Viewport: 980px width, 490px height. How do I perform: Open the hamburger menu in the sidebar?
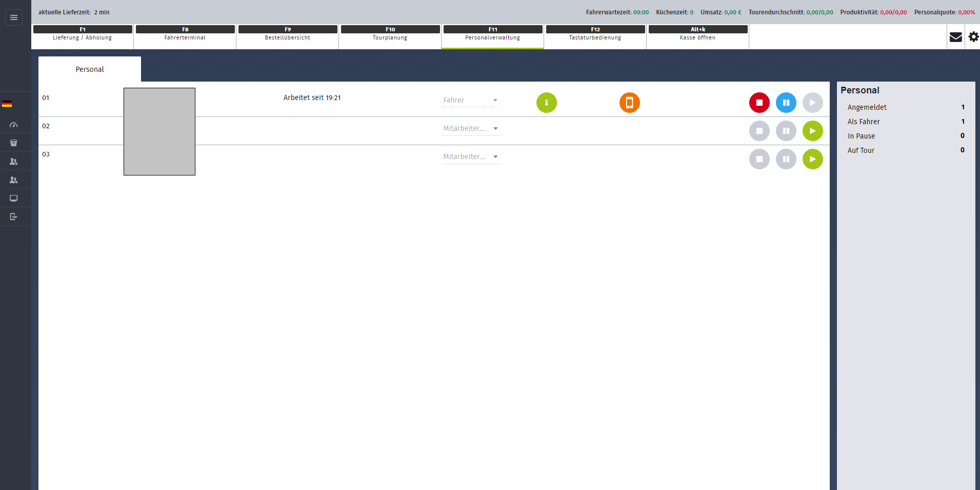pos(14,17)
